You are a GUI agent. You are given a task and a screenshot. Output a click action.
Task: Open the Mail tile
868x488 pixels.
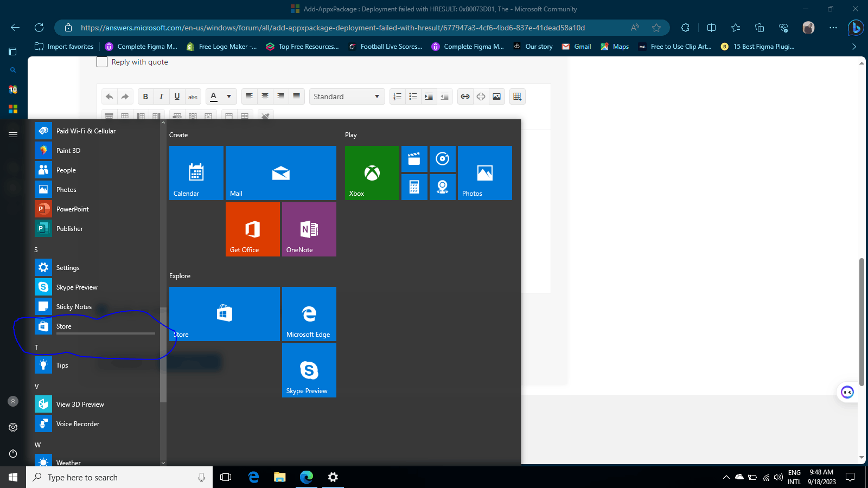[281, 173]
